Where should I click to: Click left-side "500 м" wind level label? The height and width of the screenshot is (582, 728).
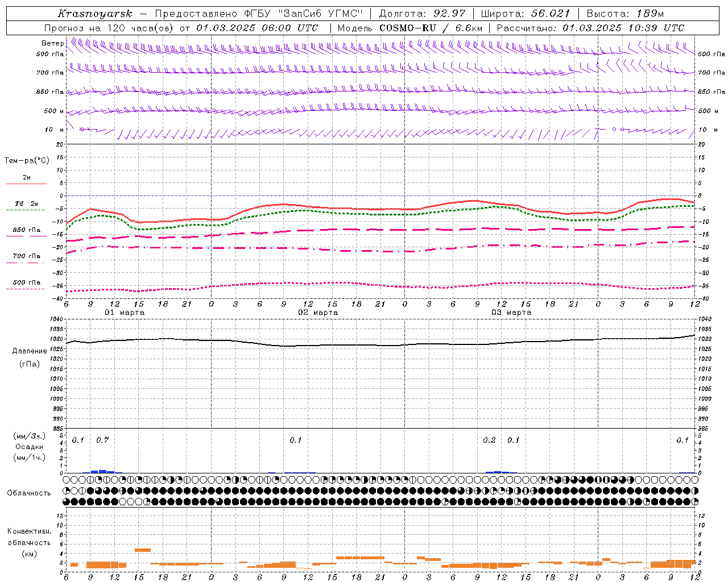coord(54,111)
